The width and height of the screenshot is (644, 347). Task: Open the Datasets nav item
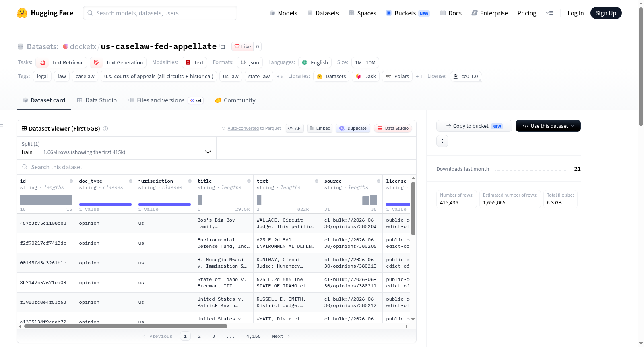click(x=323, y=13)
